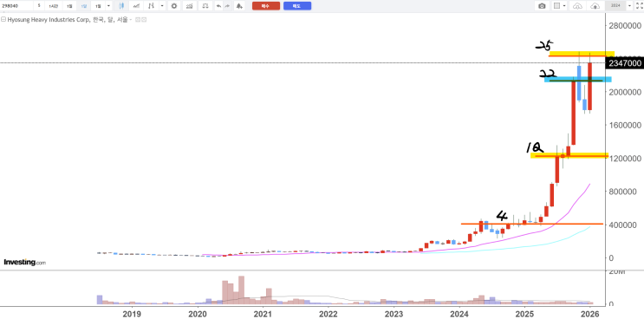This screenshot has width=644, height=319.
Task: Select the candlestick chart style icon
Action: click(x=121, y=6)
